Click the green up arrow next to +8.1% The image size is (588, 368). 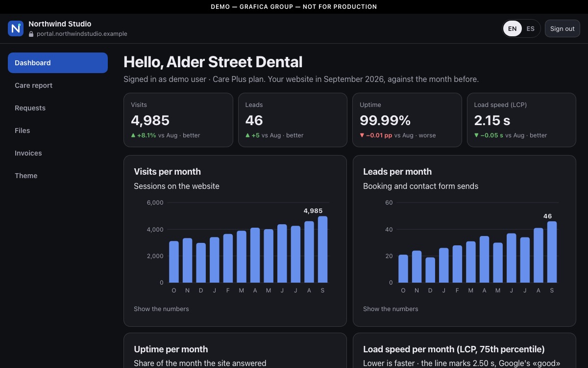pos(133,135)
